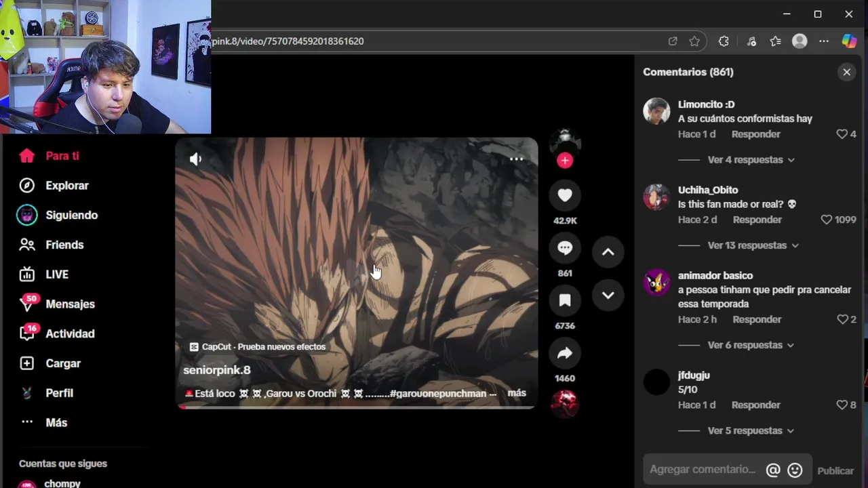This screenshot has height=488, width=868.
Task: Open the browser Favorites list icon
Action: click(775, 41)
